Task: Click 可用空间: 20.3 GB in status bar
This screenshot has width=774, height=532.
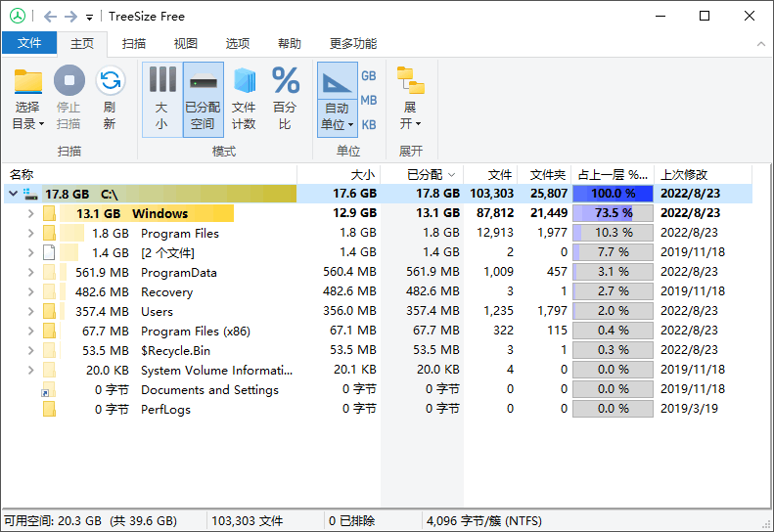Action: pos(53,520)
